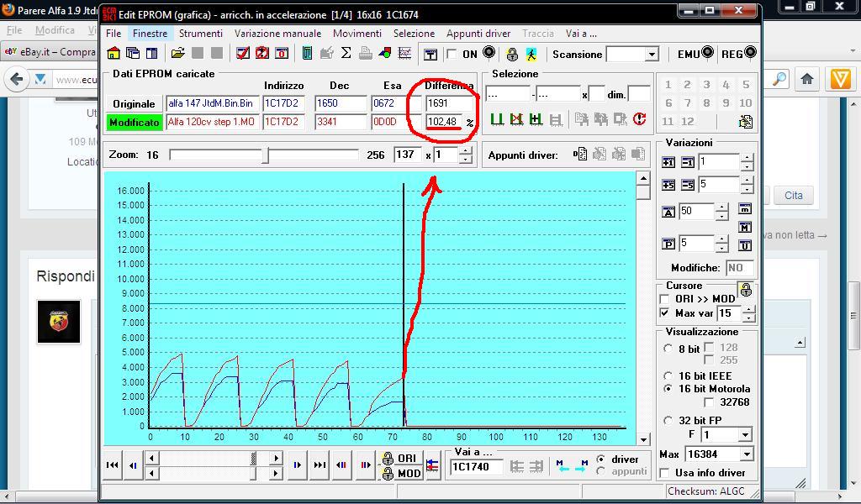This screenshot has height=504, width=861.
Task: Open the F value dropdown
Action: click(745, 435)
